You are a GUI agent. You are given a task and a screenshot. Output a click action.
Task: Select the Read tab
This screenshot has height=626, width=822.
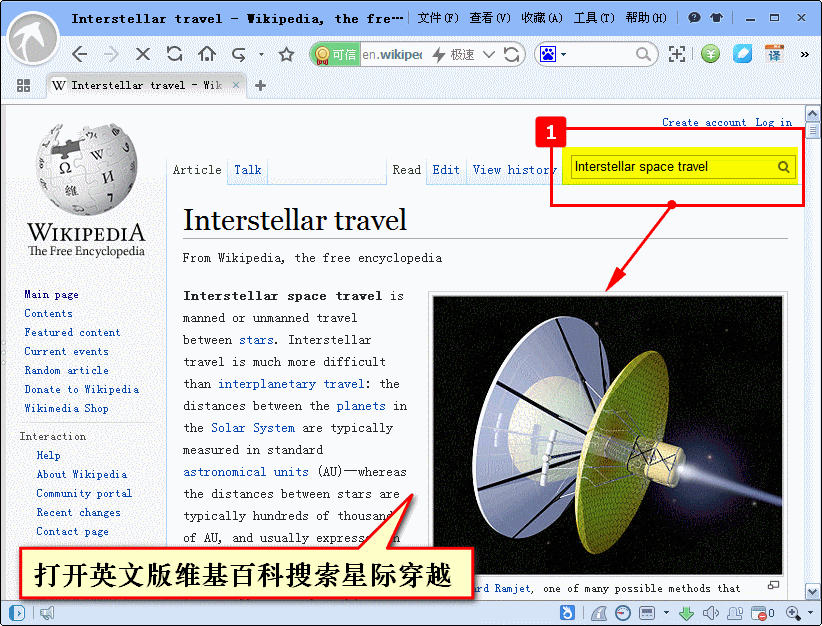406,170
